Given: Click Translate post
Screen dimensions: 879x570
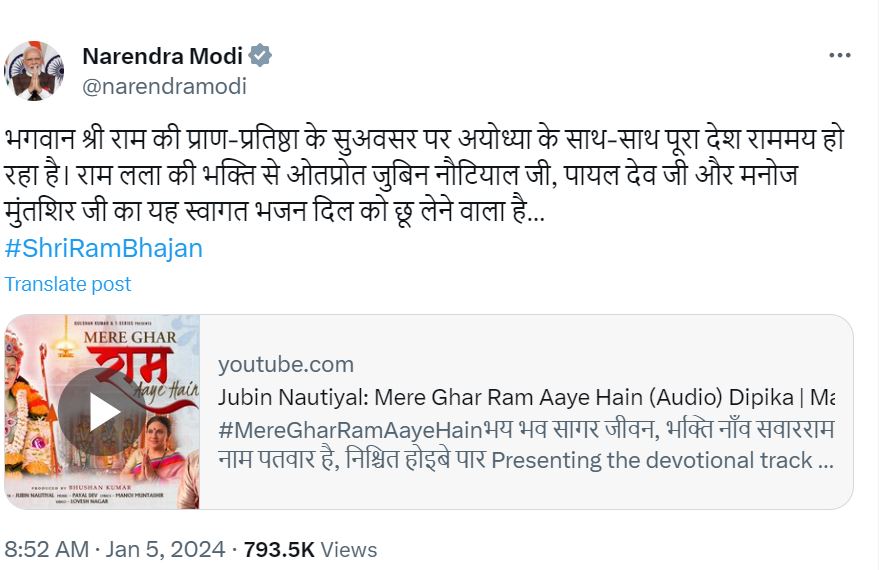Looking at the screenshot, I should tap(68, 284).
